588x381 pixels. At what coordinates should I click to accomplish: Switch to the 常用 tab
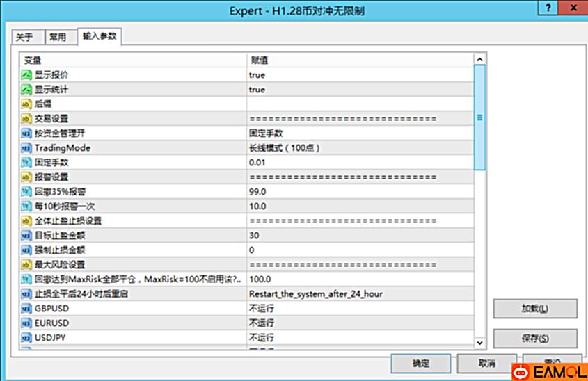58,37
